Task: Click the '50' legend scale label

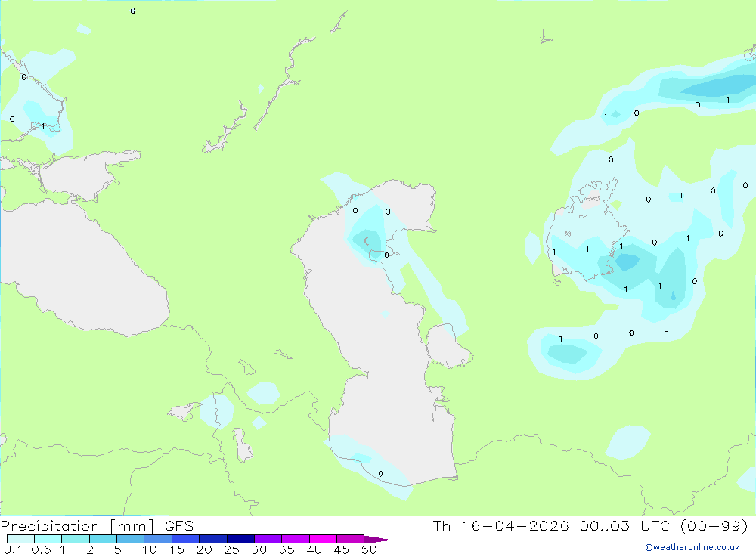Action: tap(369, 549)
